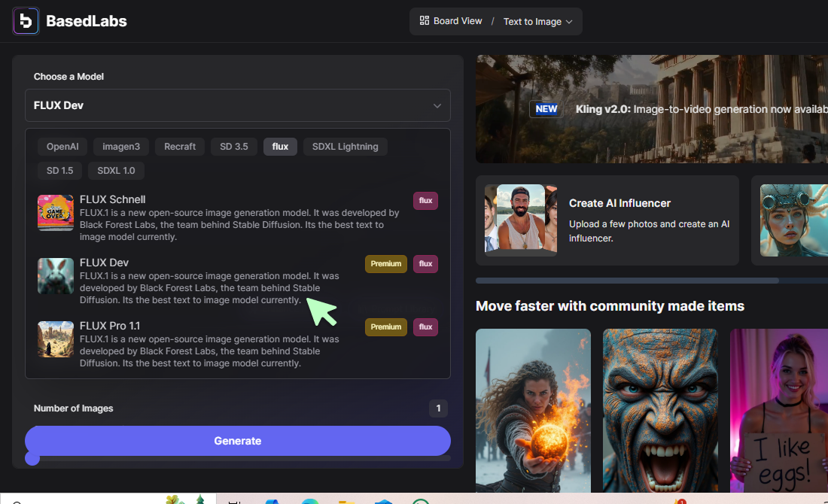Click the flux tag on FLUX Schnell
Viewport: 828px width, 504px height.
[x=425, y=201]
